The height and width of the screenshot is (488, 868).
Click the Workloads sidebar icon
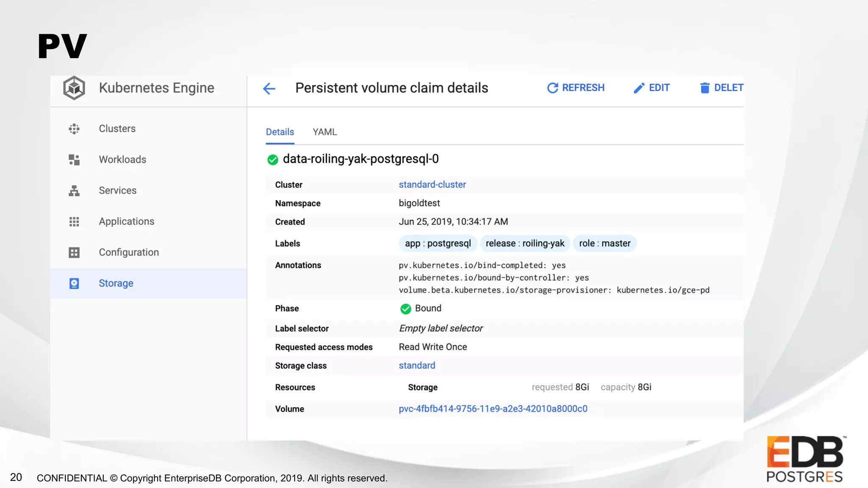(74, 160)
